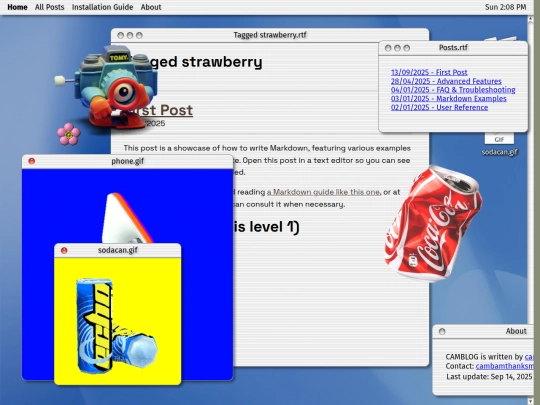Click the gray button of the About window
Screen dimensions: 540x405
[x=442, y=331]
